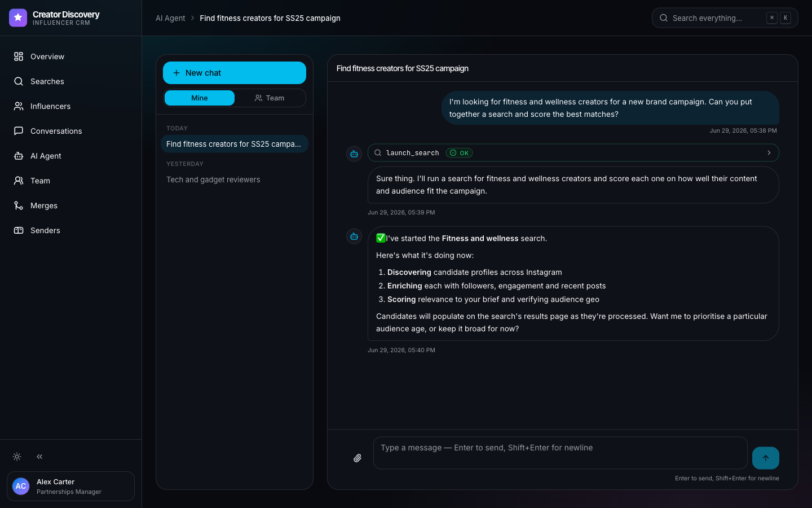Click the green checkmark emoji in message

pos(381,238)
